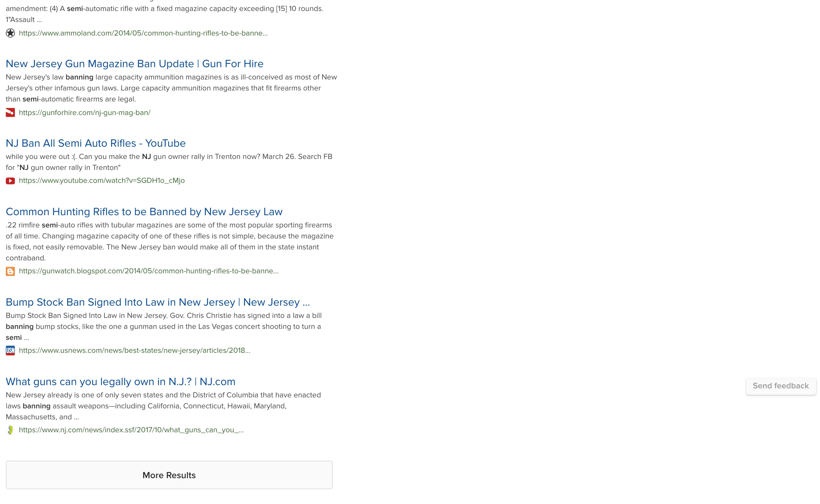Click the Blogger orange favicon
This screenshot has width=820, height=504.
(10, 271)
